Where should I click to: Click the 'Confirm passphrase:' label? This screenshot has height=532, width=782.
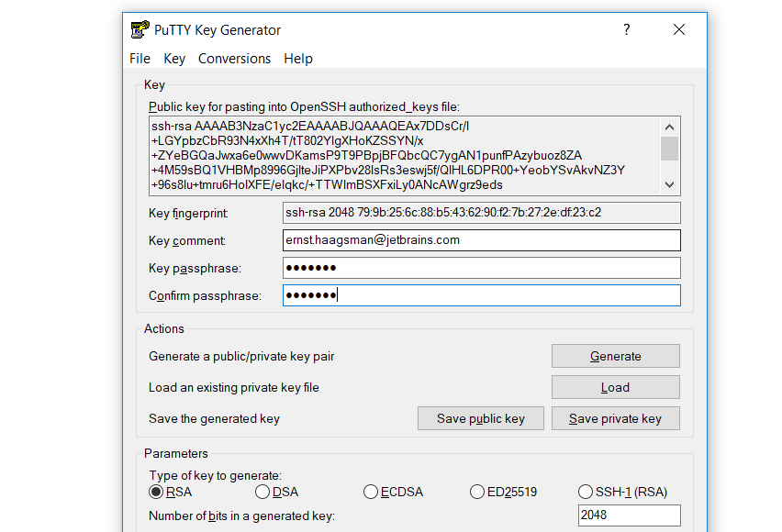pyautogui.click(x=205, y=295)
